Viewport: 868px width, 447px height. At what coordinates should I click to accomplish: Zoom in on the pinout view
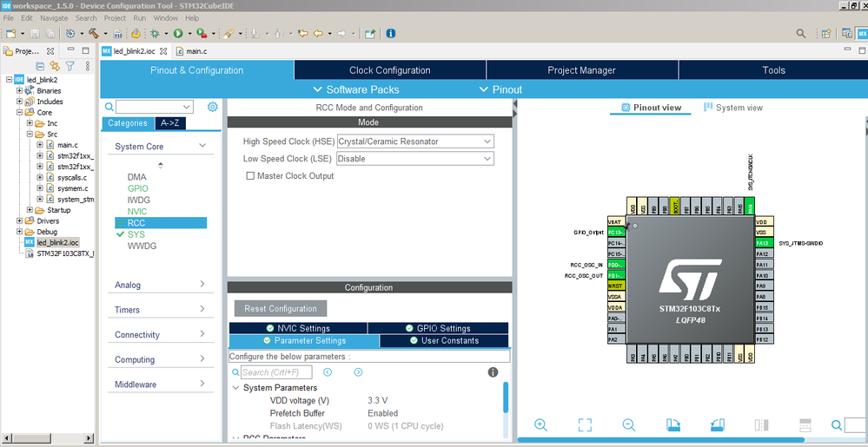tap(540, 425)
